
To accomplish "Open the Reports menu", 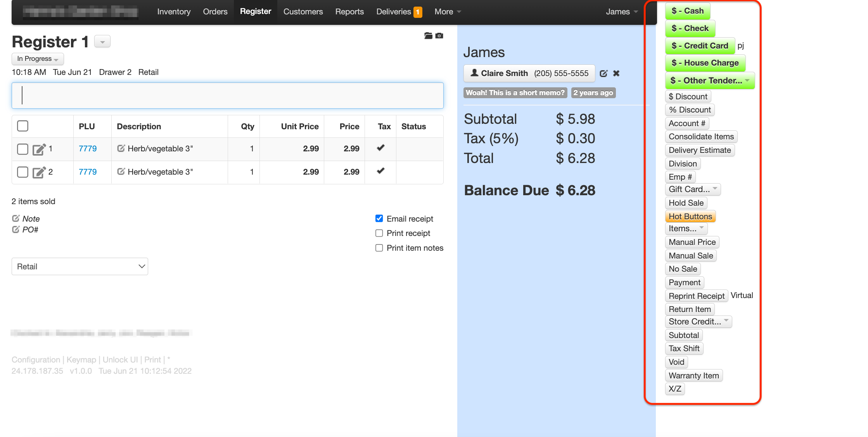I will pyautogui.click(x=349, y=12).
